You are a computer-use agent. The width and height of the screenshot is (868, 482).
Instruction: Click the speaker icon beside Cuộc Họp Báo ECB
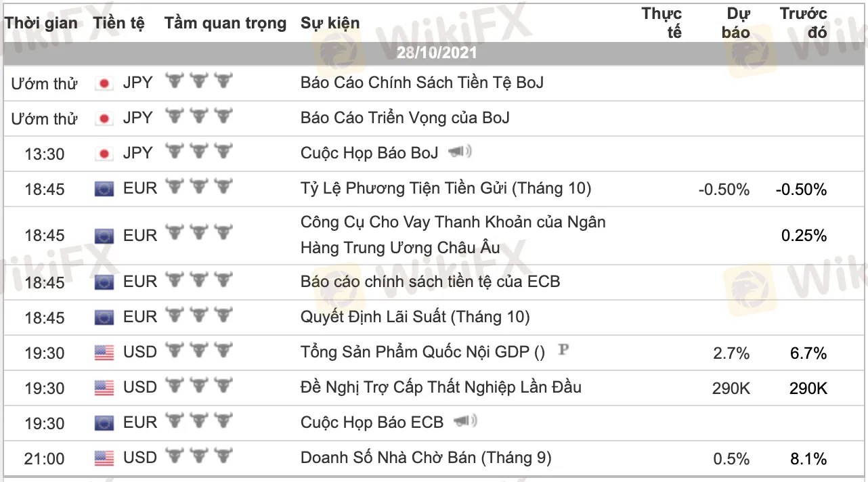(x=465, y=422)
